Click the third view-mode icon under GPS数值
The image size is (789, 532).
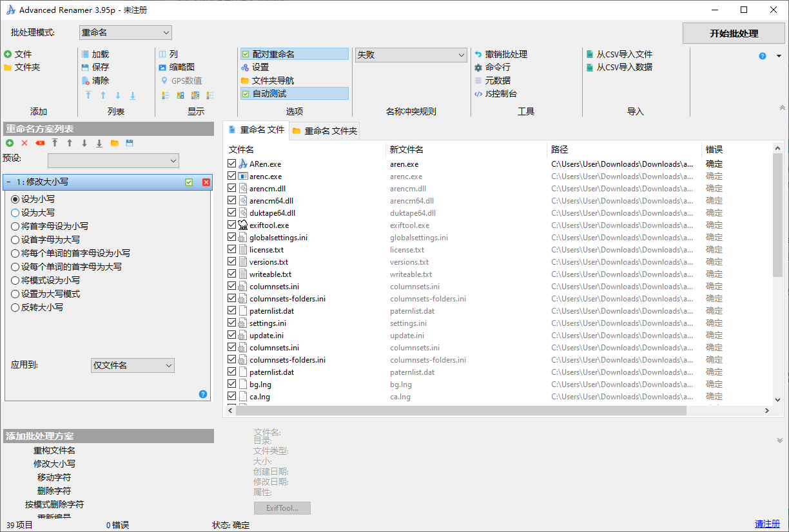[195, 95]
